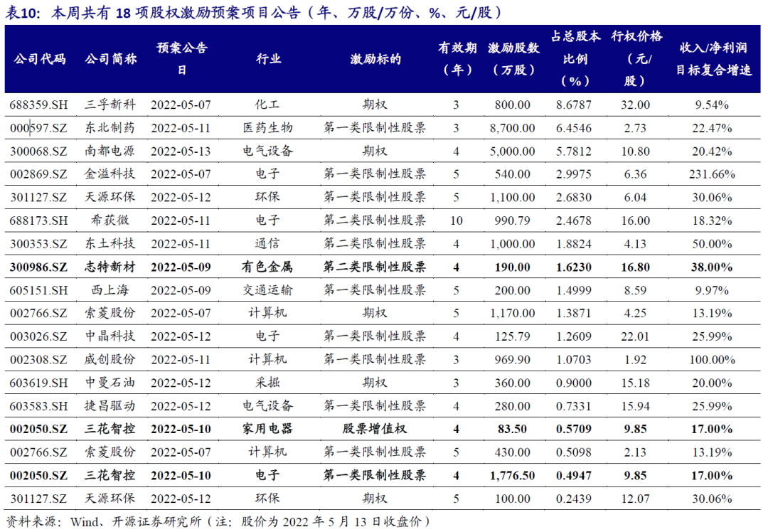Click the 激励股数（万股） column header
Screen dimensions: 768x532
coord(513,59)
